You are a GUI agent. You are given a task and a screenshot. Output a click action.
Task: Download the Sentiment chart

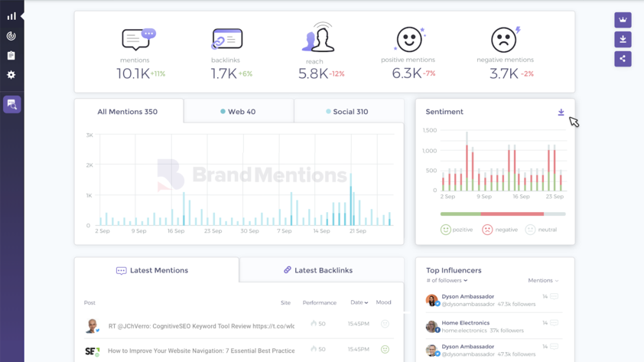(561, 113)
